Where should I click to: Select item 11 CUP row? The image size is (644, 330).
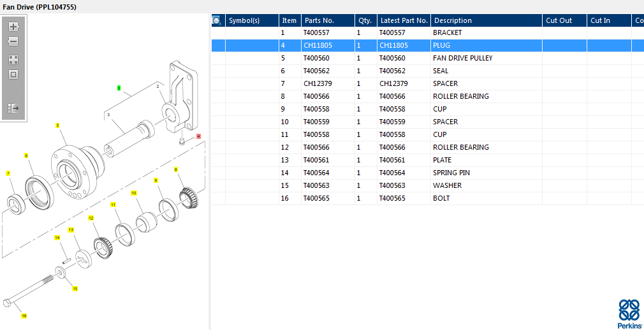click(x=428, y=134)
